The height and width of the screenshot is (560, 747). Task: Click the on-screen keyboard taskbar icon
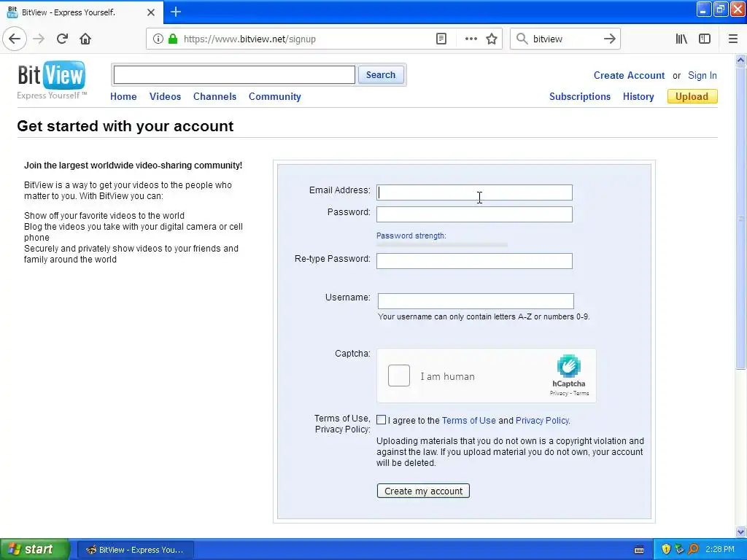click(x=639, y=550)
